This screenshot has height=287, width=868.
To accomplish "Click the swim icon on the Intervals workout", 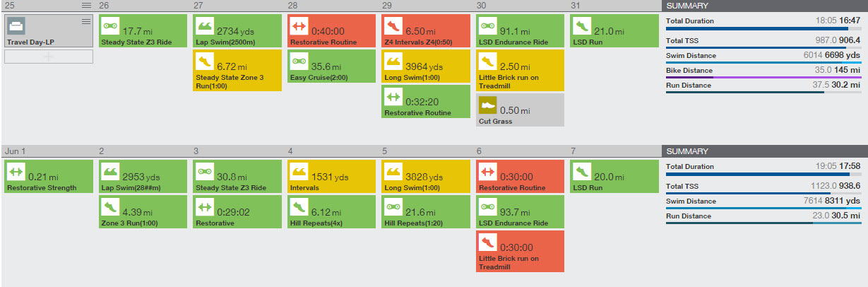I will [x=298, y=172].
